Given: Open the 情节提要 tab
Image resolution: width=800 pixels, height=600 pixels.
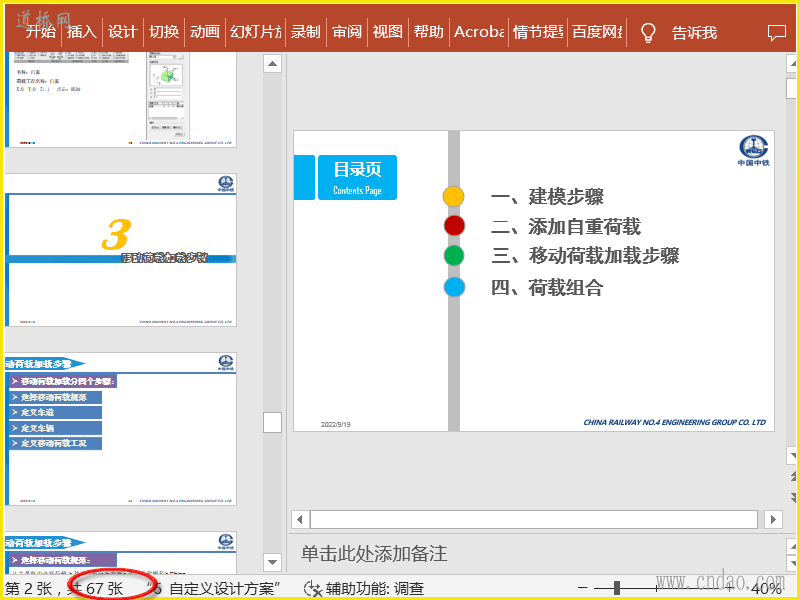Looking at the screenshot, I should pos(538,32).
